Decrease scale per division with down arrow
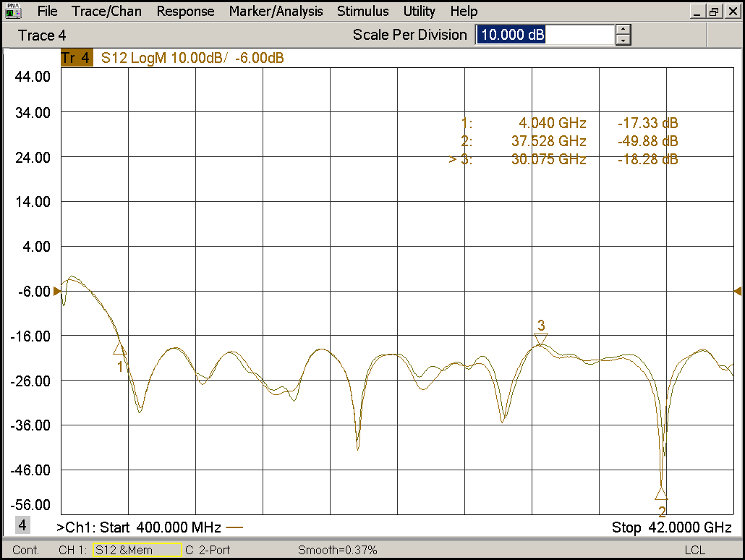Screen dimensions: 745x560 pos(623,41)
